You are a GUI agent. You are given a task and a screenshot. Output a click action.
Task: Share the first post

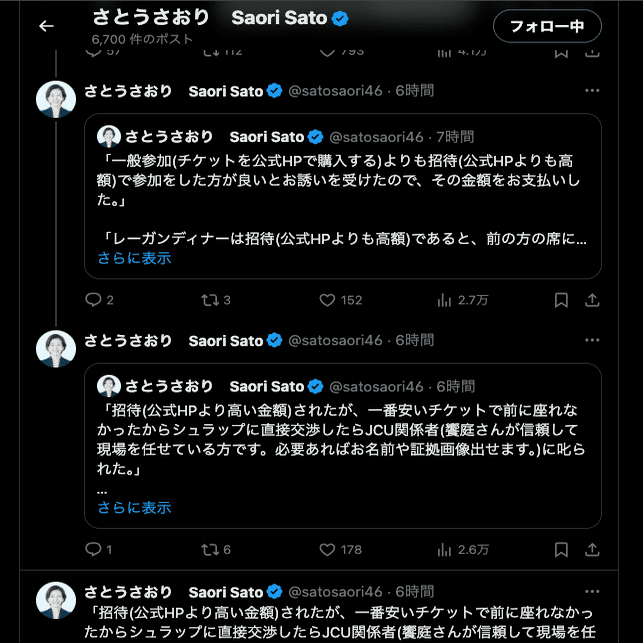[592, 300]
